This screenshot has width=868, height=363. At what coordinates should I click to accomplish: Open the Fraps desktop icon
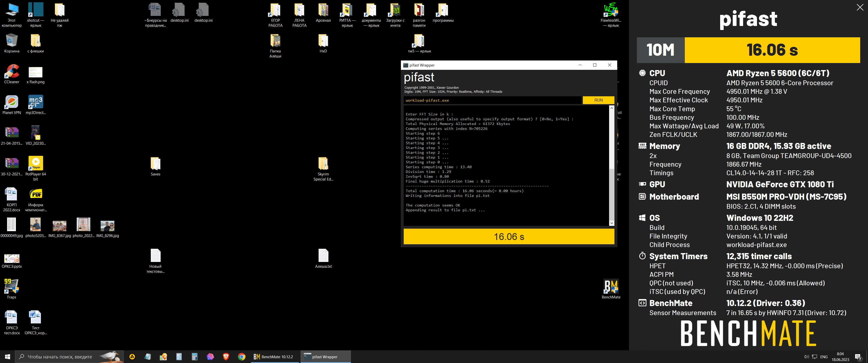pyautogui.click(x=12, y=289)
